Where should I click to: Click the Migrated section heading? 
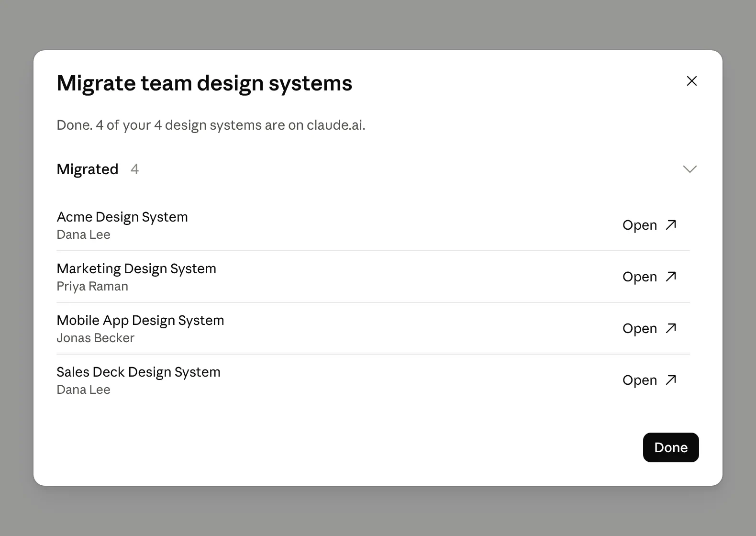coord(87,169)
